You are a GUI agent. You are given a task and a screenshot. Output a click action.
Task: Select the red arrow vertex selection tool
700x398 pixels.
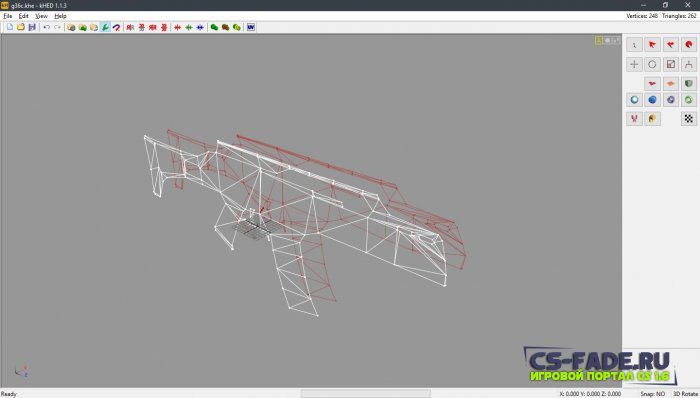(x=652, y=45)
